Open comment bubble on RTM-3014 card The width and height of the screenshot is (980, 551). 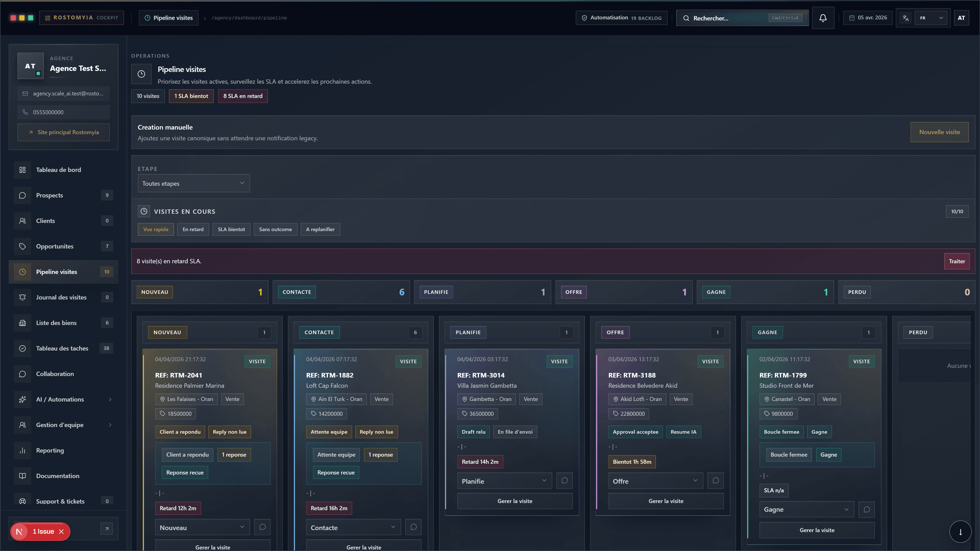click(x=564, y=481)
